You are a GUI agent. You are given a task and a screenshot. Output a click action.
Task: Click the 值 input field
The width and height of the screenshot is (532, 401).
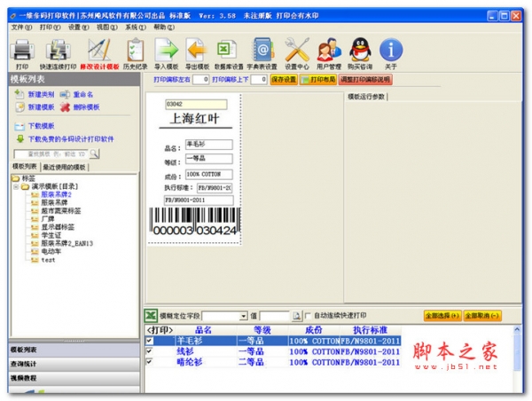coord(275,316)
